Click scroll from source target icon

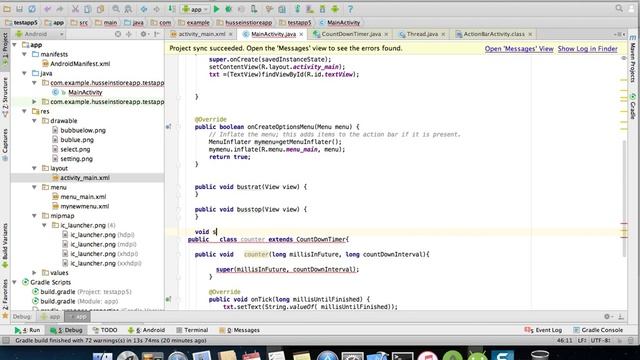point(118,34)
